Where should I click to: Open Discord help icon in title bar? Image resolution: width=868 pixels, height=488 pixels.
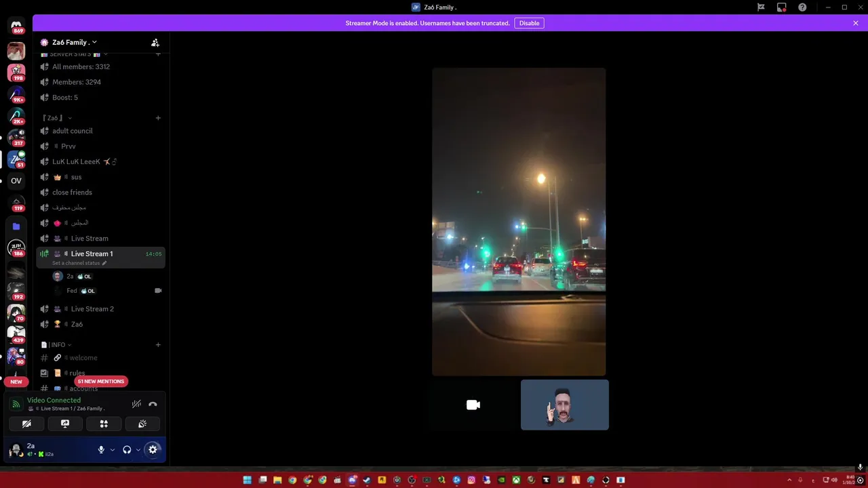pos(802,7)
